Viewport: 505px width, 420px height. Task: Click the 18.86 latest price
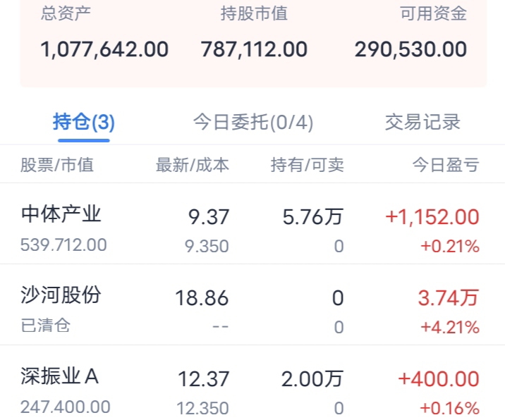(x=202, y=298)
